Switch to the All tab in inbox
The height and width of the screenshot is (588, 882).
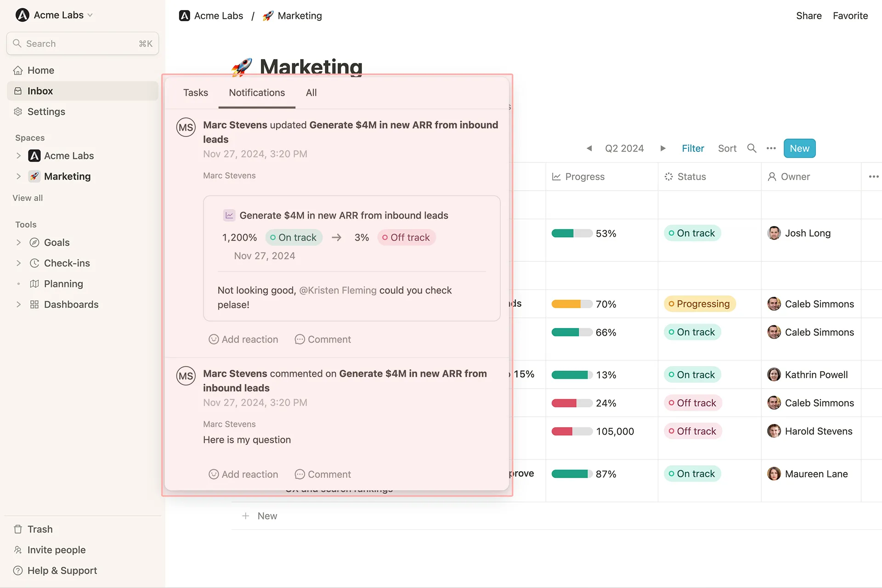[311, 93]
